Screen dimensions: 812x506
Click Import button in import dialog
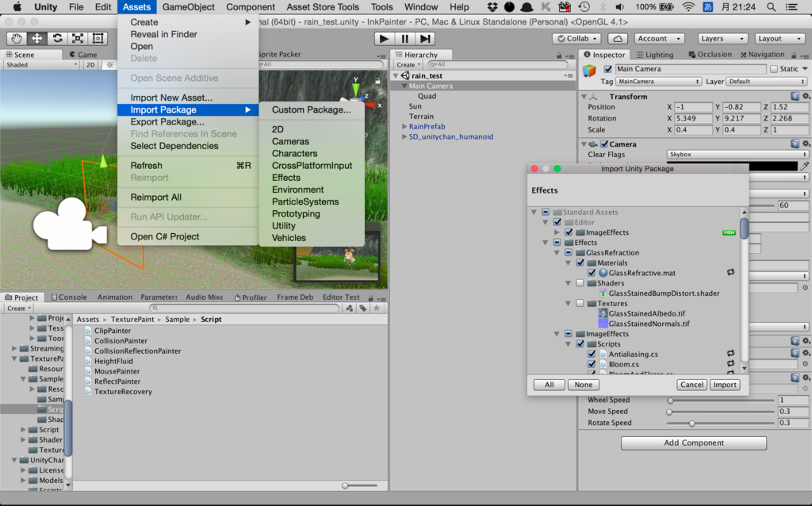click(x=725, y=385)
